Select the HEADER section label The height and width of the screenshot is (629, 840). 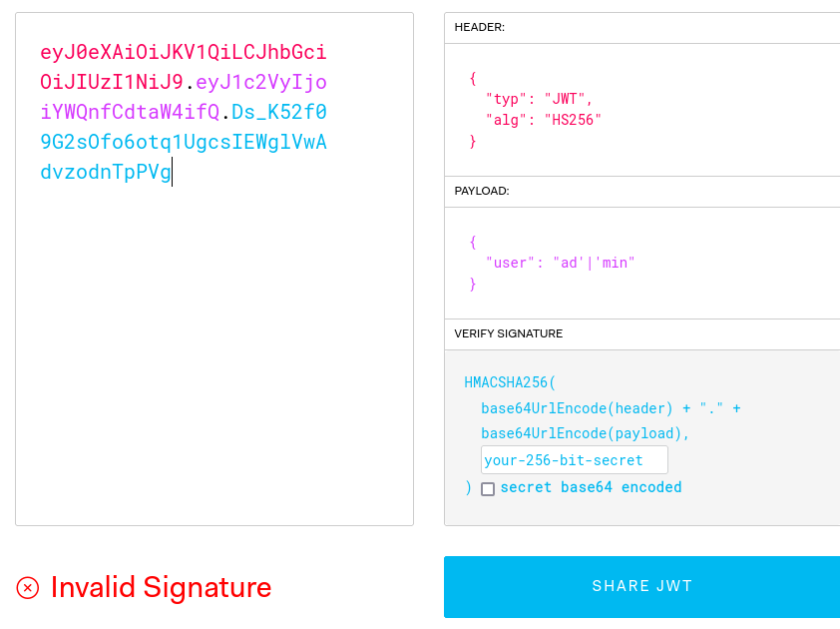coord(480,27)
